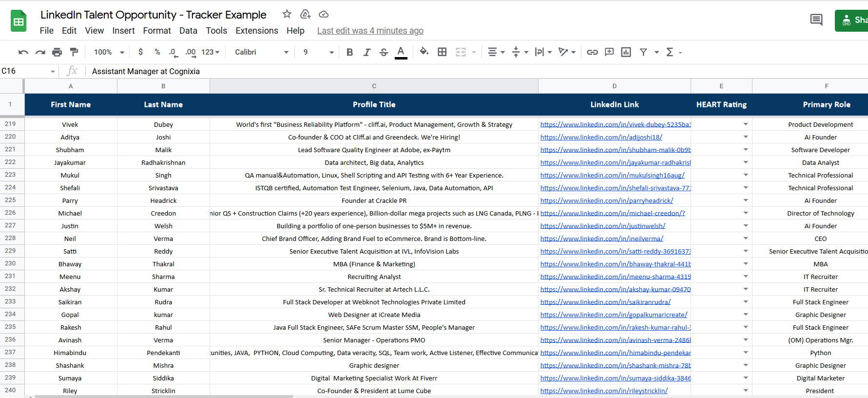
Task: Click the Name Box showing C16
Action: (x=24, y=71)
